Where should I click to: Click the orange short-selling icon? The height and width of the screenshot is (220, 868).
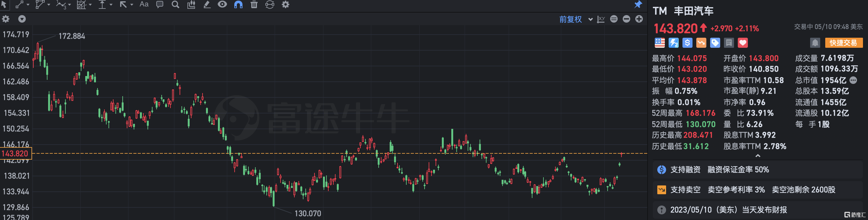[x=701, y=43]
